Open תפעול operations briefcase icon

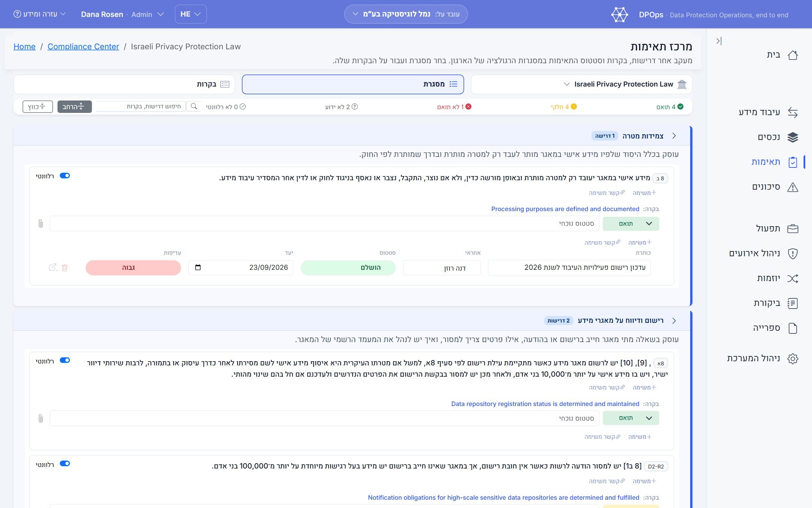(x=792, y=229)
